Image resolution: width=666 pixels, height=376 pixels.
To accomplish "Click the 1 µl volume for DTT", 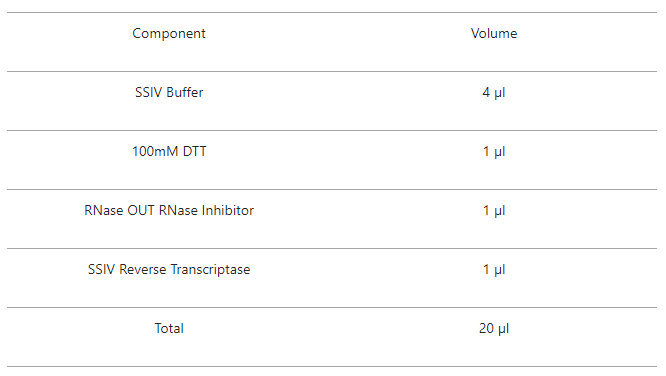I will [494, 152].
